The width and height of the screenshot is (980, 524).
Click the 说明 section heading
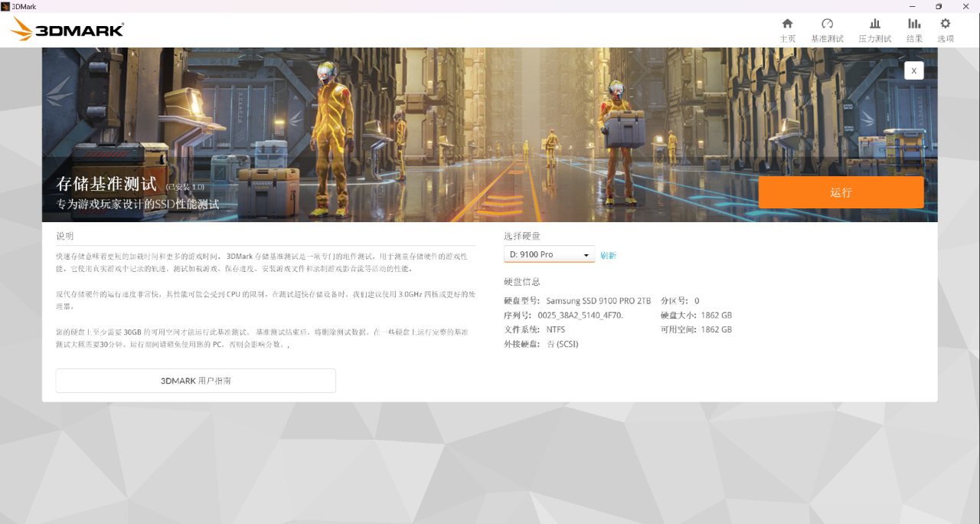tap(65, 236)
